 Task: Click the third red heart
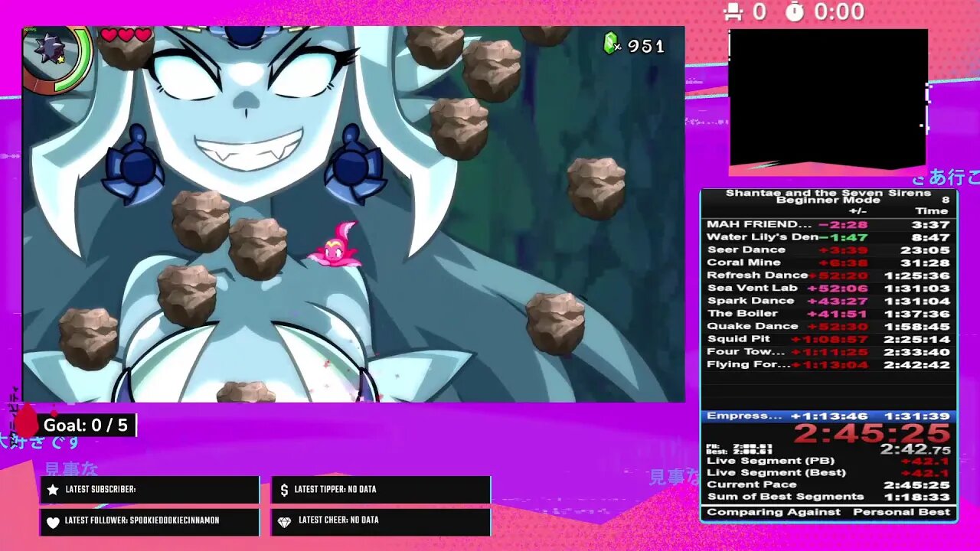142,34
